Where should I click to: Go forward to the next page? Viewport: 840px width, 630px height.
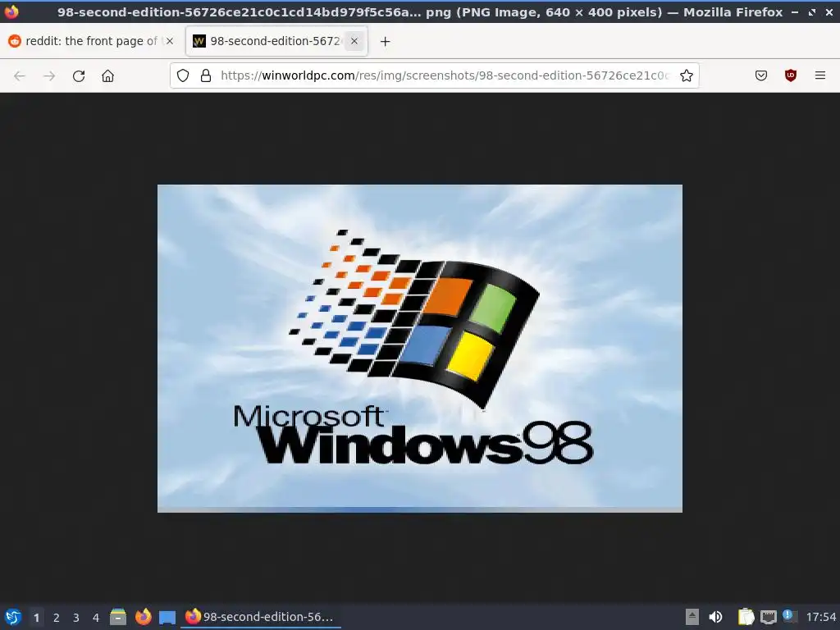pos(49,76)
